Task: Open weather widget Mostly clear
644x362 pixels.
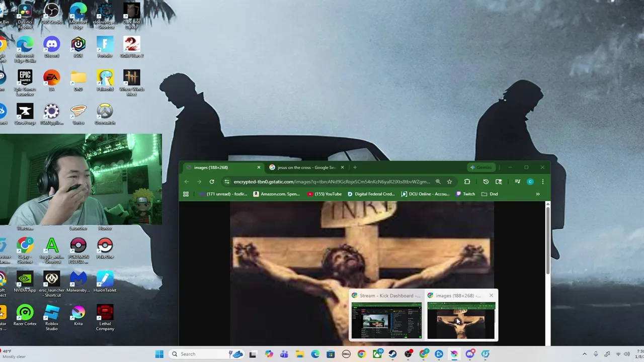Action: coord(13,354)
